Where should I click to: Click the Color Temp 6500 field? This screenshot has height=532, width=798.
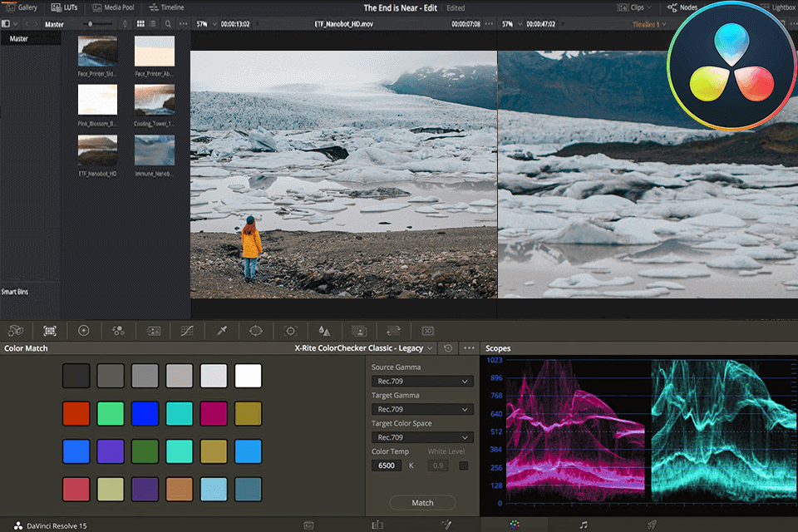click(x=387, y=465)
